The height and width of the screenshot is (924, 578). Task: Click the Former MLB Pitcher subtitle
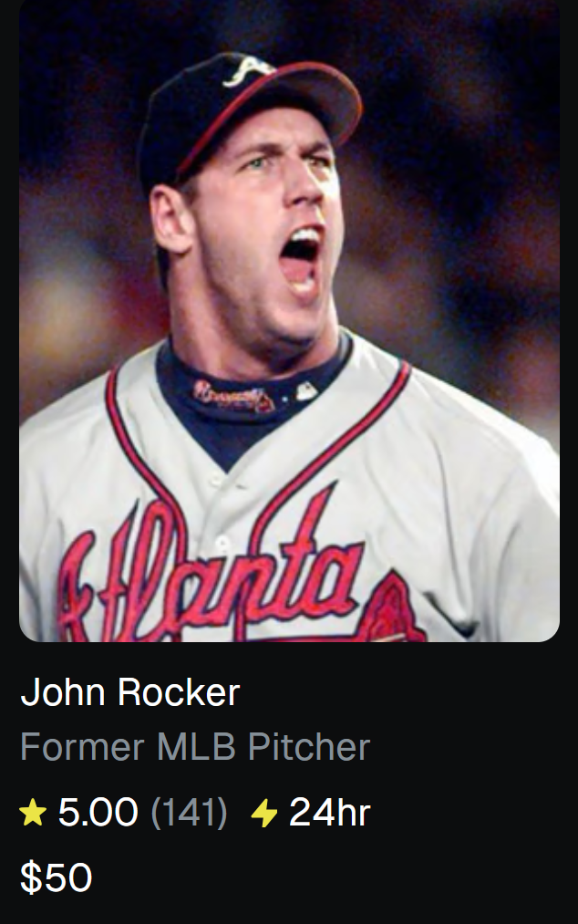tap(195, 747)
